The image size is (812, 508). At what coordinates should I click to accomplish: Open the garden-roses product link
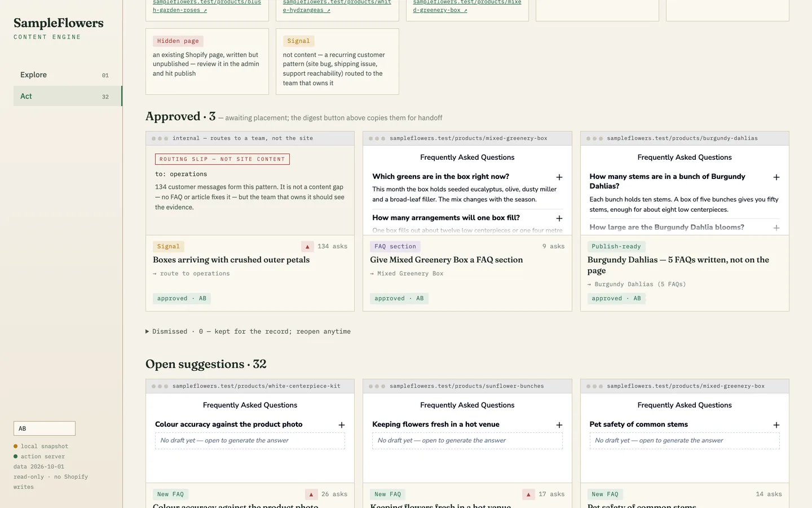[207, 6]
